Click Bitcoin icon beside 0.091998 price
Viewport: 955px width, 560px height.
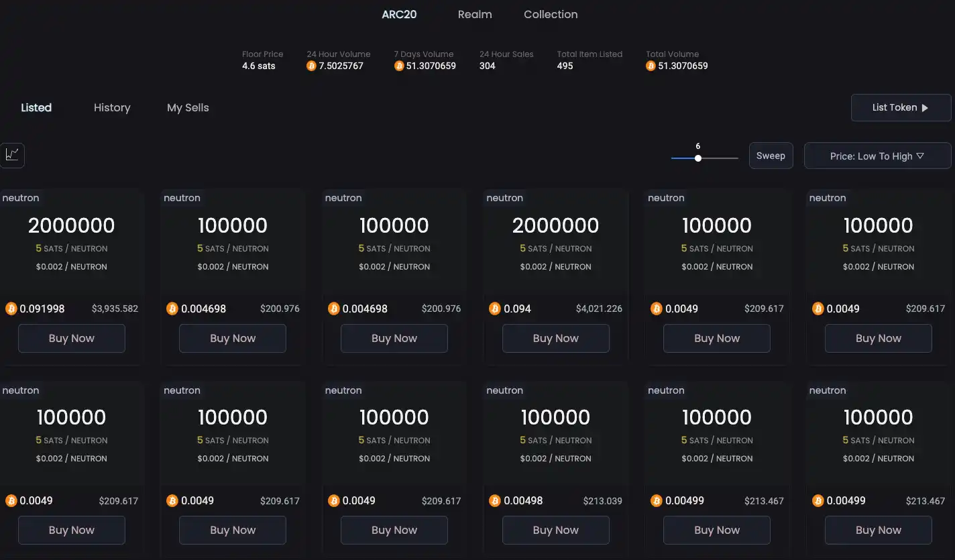point(11,309)
